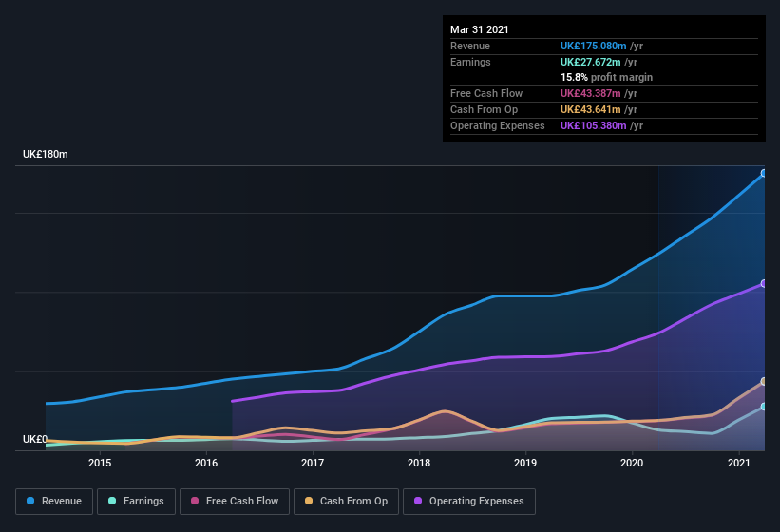Click the Mar 31 2021 tooltip date
780x532 pixels.
(480, 29)
